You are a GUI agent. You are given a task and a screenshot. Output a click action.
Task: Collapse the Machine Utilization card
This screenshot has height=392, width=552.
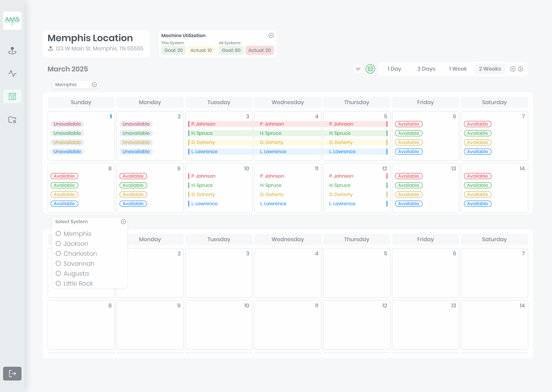pos(271,35)
